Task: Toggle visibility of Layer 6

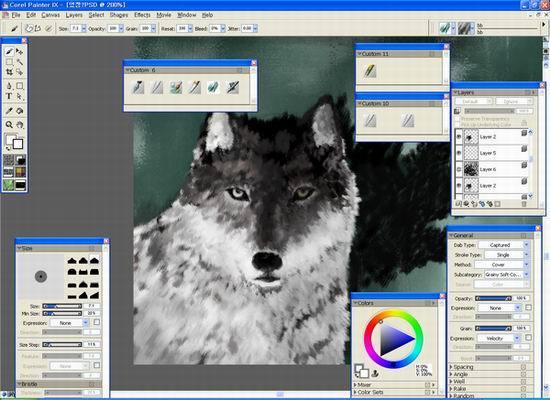Action: point(459,169)
